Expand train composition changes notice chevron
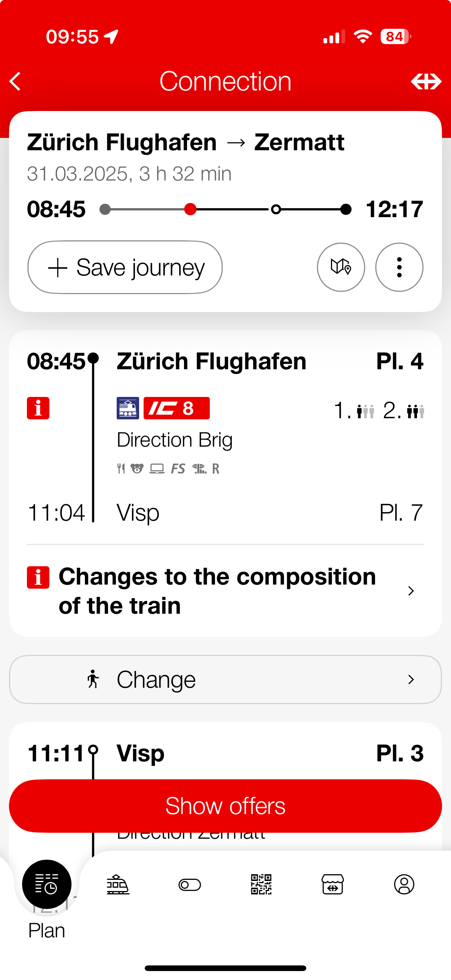Viewport: 451px width, 980px height. click(411, 591)
